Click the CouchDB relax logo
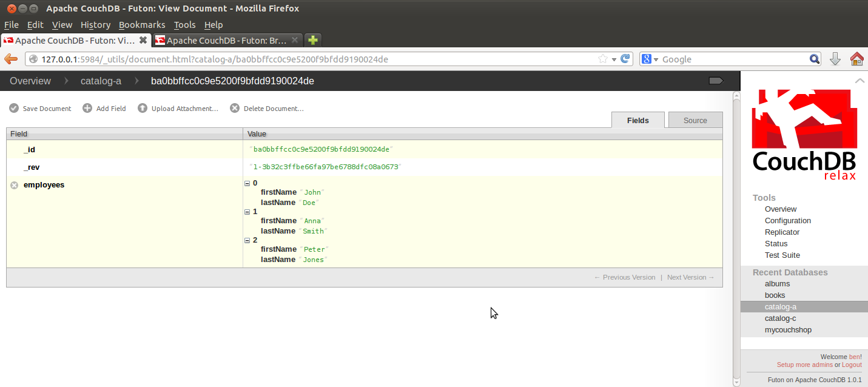The height and width of the screenshot is (387, 868). [804, 135]
